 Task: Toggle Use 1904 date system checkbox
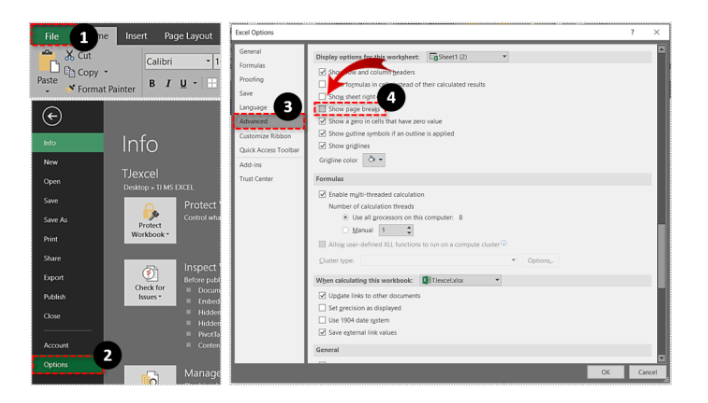pyautogui.click(x=322, y=320)
